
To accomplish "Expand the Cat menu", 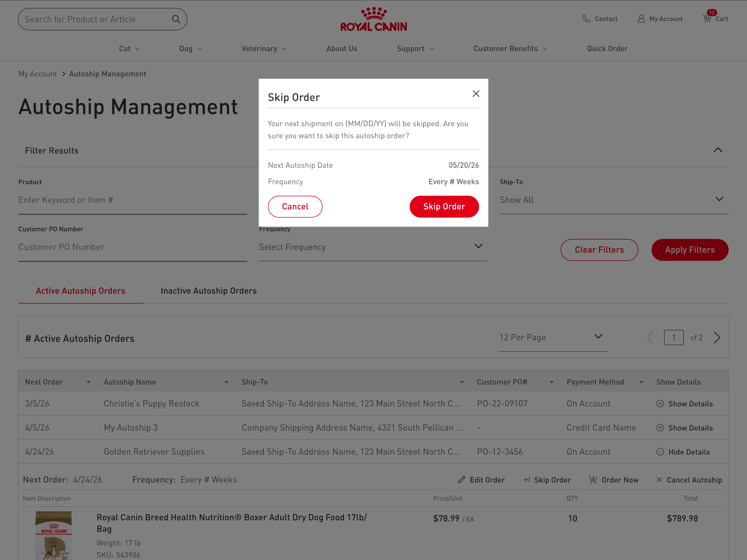I will tap(129, 49).
